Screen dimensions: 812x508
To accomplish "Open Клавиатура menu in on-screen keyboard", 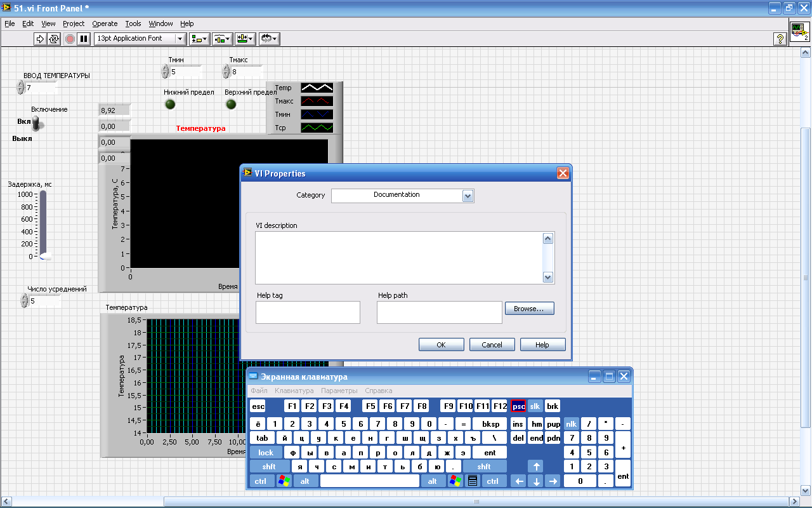I will pos(294,391).
